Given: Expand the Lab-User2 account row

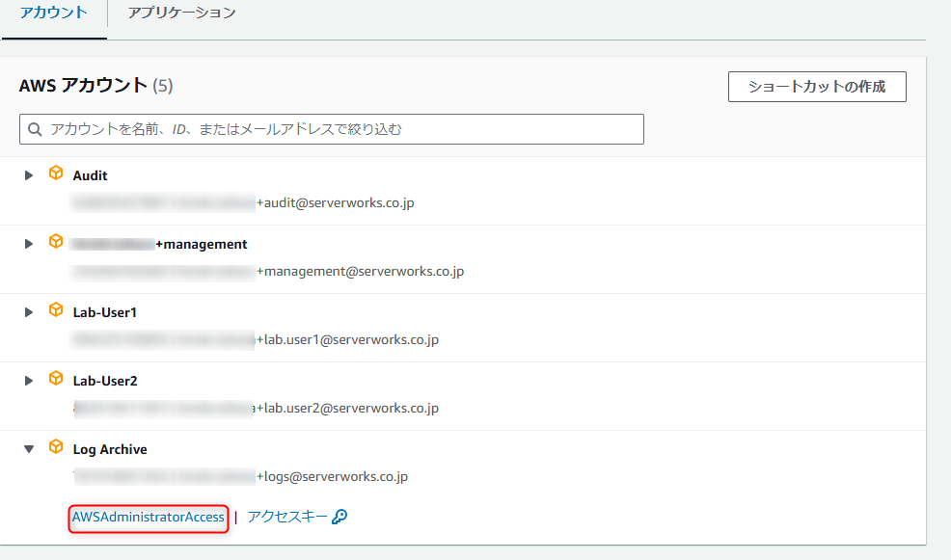Looking at the screenshot, I should coord(29,382).
